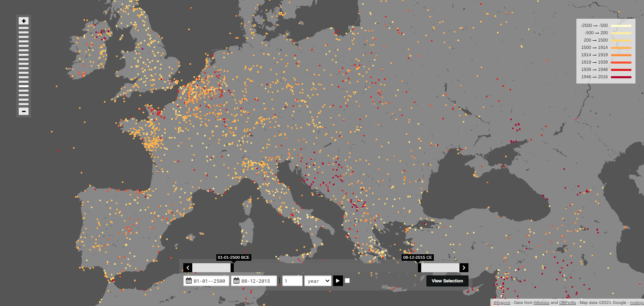Open the Blogpost link
This screenshot has height=306, width=644.
click(502, 302)
